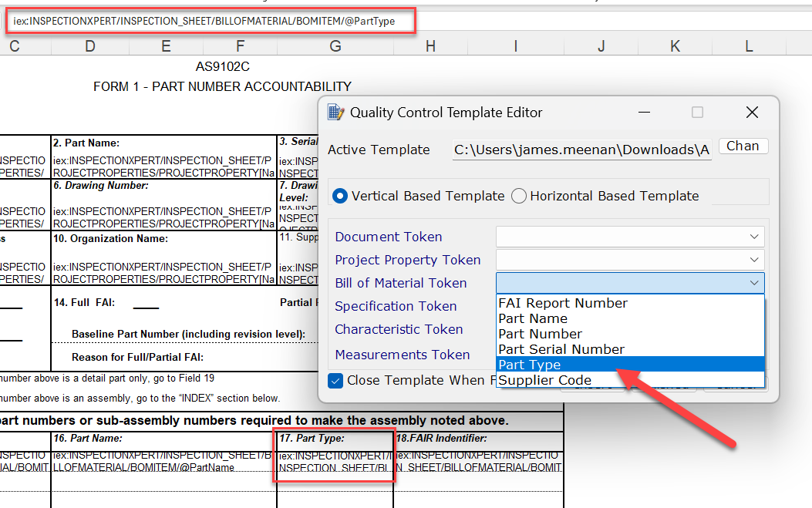Click the formula bar showing the BOMITEM XPath
Viewport: 812px width, 508px height.
click(x=208, y=22)
